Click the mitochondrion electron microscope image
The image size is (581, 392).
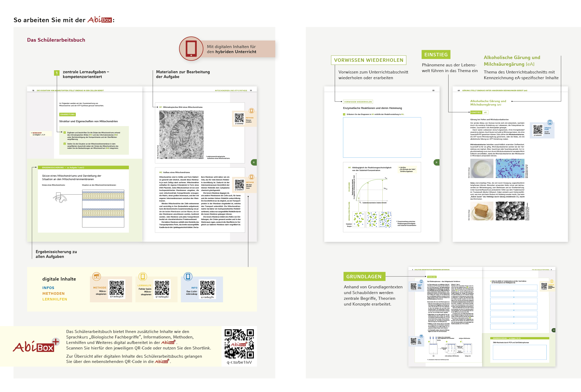(181, 135)
